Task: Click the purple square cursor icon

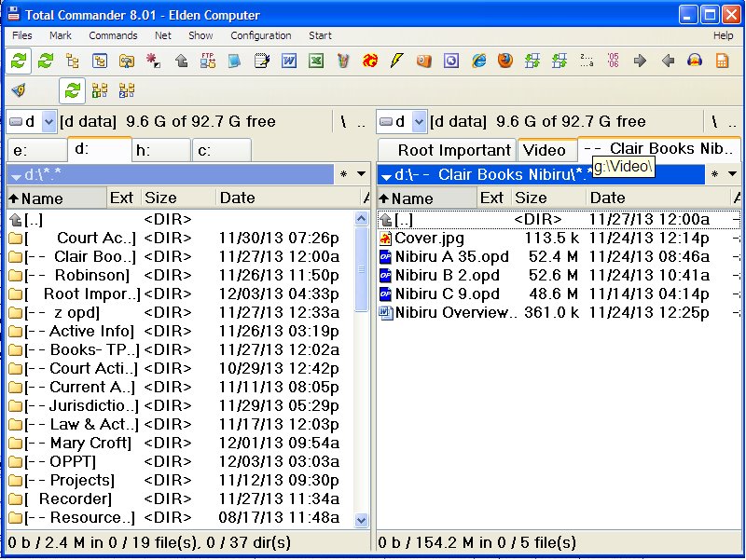Action: click(451, 61)
